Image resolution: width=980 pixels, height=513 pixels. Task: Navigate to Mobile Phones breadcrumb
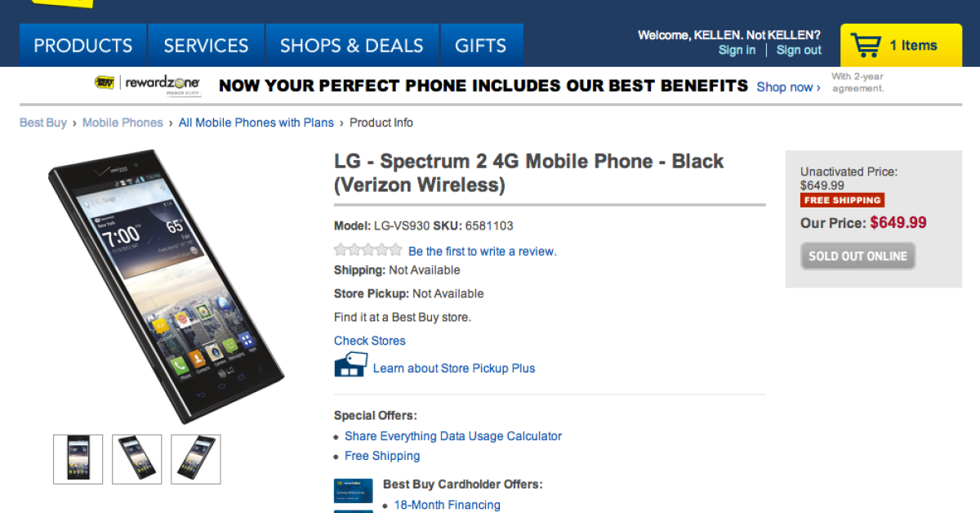click(x=122, y=123)
